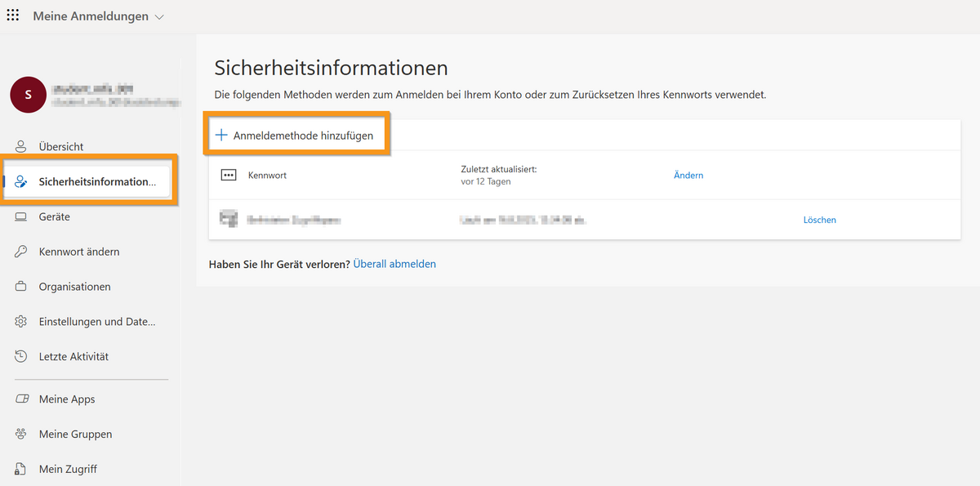The image size is (980, 486).
Task: Select the Sicherheitsinformationen sidebar icon
Action: tap(21, 182)
